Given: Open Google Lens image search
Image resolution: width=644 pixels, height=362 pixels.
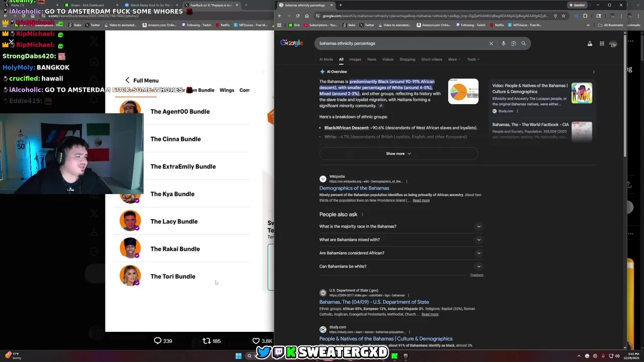Looking at the screenshot, I should coord(513,43).
